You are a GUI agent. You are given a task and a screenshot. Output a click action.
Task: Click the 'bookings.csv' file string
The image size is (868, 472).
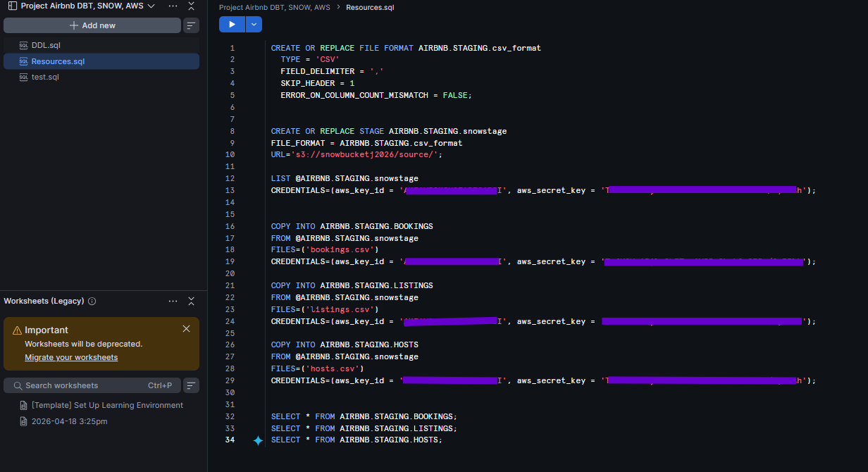(x=342, y=249)
